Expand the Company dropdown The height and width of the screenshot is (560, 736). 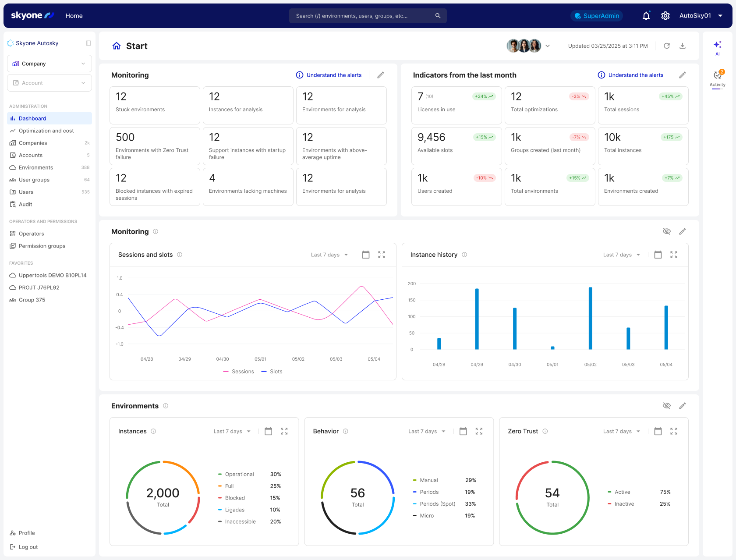tap(50, 64)
